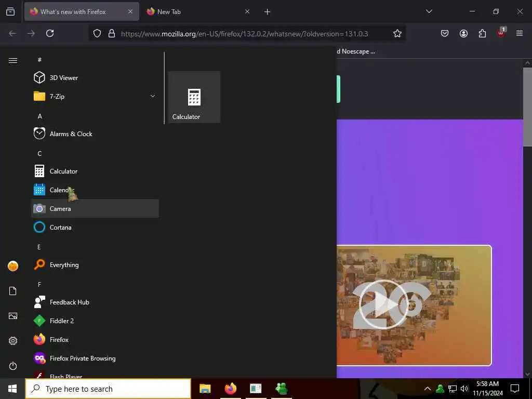Open the list all tabs dropdown
532x399 pixels.
pos(429,11)
